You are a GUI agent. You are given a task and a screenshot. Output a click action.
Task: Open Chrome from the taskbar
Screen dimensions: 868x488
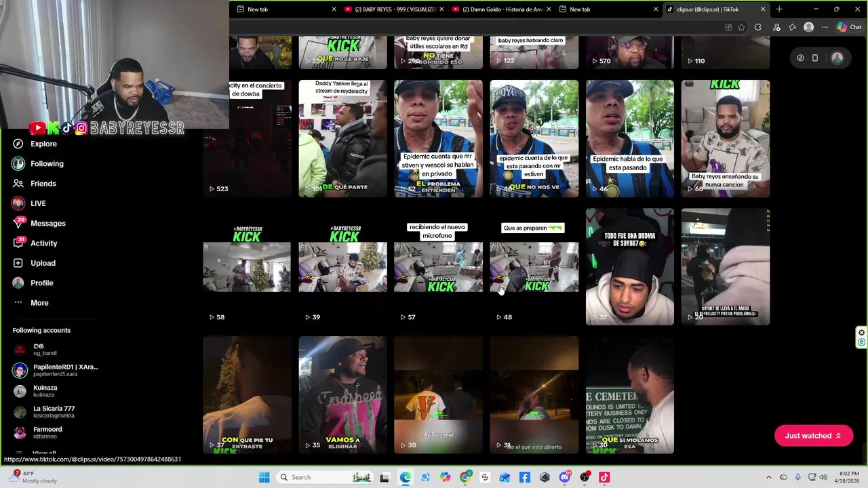pos(465,477)
